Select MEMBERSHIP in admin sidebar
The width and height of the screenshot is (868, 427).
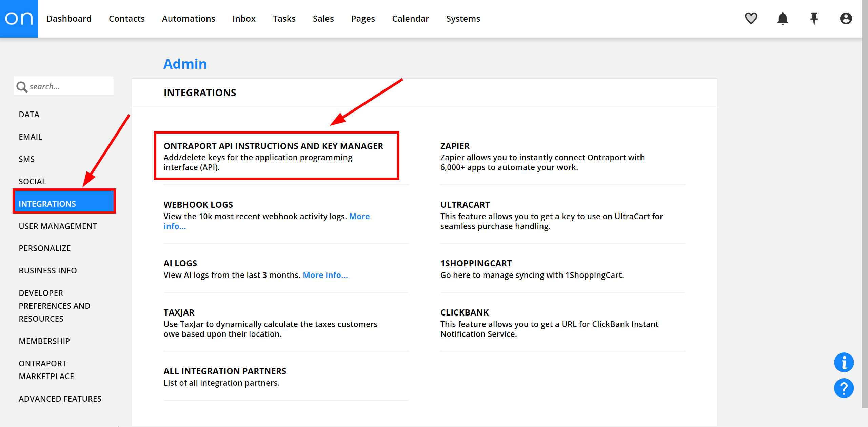point(44,341)
